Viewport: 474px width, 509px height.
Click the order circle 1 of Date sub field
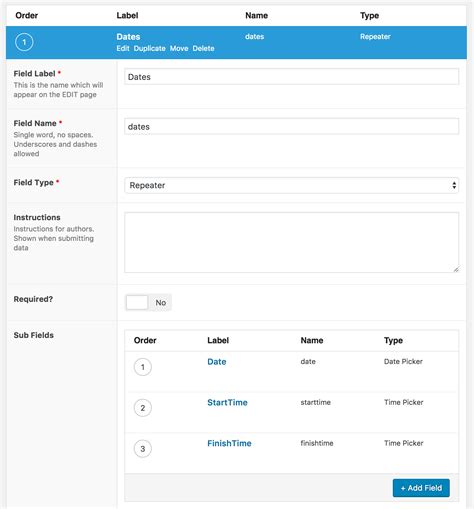[x=143, y=367]
